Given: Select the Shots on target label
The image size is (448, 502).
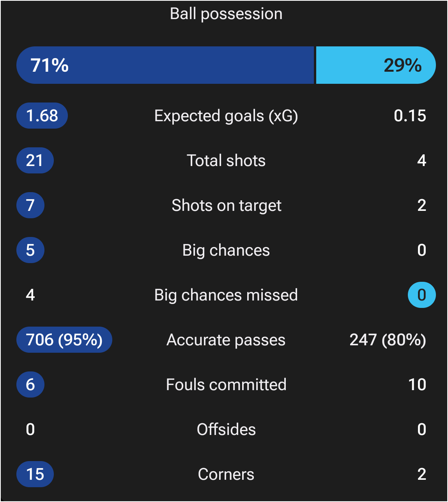Looking at the screenshot, I should pos(226,205).
